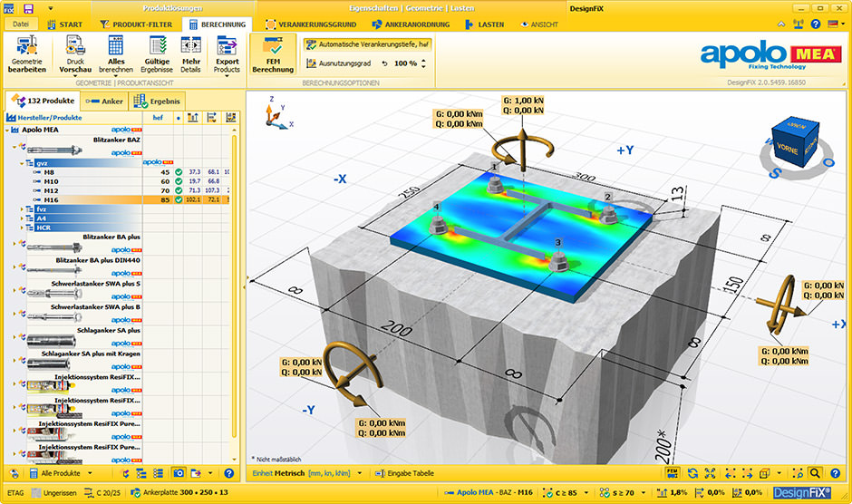This screenshot has width=852, height=504.
Task: Switch to LASTEN ribbon tab
Action: [484, 24]
